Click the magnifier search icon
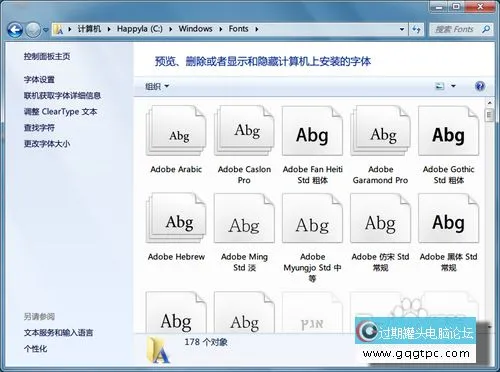Image resolution: width=500 pixels, height=372 pixels. 486,29
